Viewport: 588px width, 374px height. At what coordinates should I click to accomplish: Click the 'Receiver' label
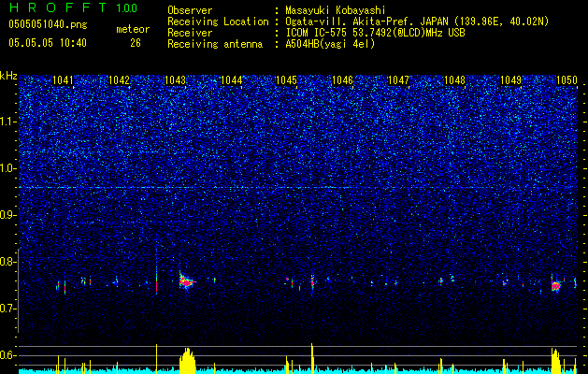190,33
